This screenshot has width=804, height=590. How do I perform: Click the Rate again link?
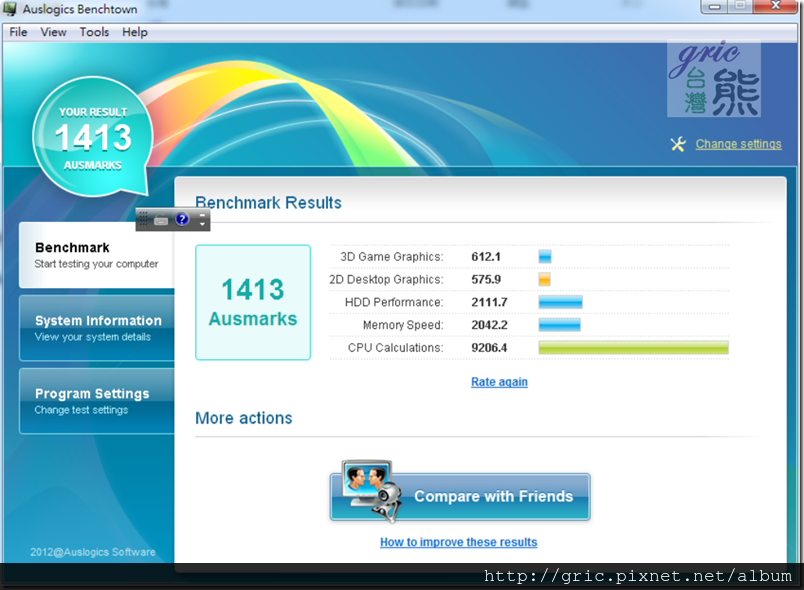(499, 382)
